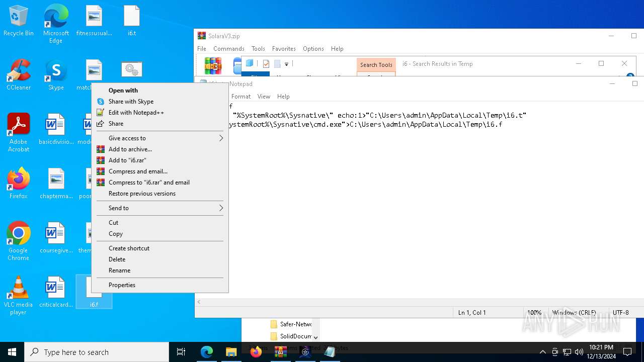Image resolution: width=644 pixels, height=362 pixels.
Task: Switch to Notepad on the taskbar
Action: tap(330, 352)
